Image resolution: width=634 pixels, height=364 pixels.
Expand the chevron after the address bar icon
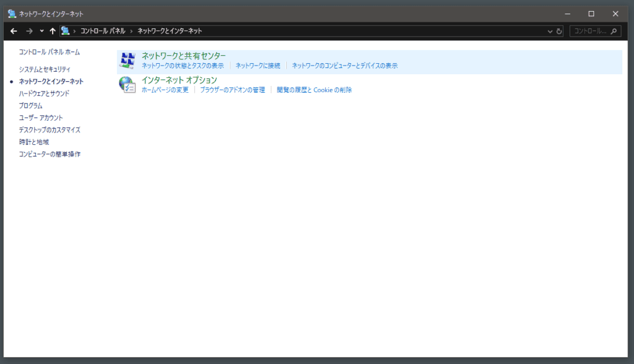pyautogui.click(x=74, y=31)
